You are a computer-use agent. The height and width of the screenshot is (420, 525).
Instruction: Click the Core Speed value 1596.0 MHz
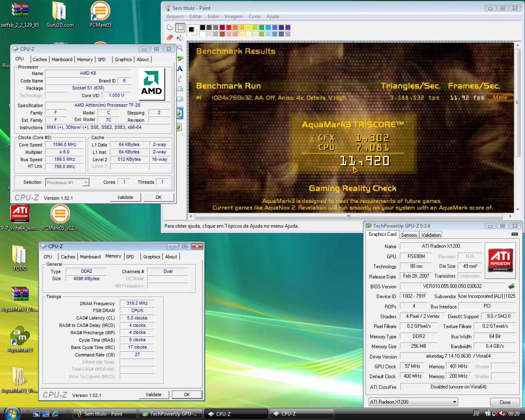pyautogui.click(x=65, y=144)
